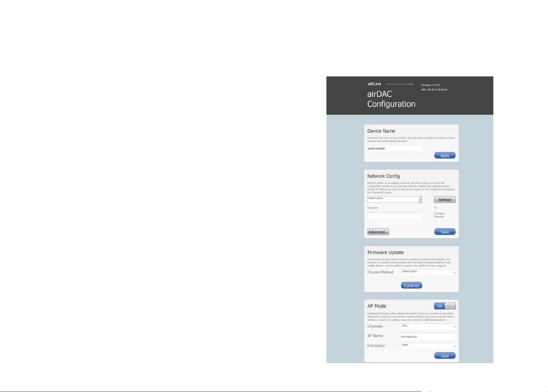Viewport: 548px width, 392px height.
Task: Expand the Choose Method firmware dropdown
Action: click(x=428, y=272)
